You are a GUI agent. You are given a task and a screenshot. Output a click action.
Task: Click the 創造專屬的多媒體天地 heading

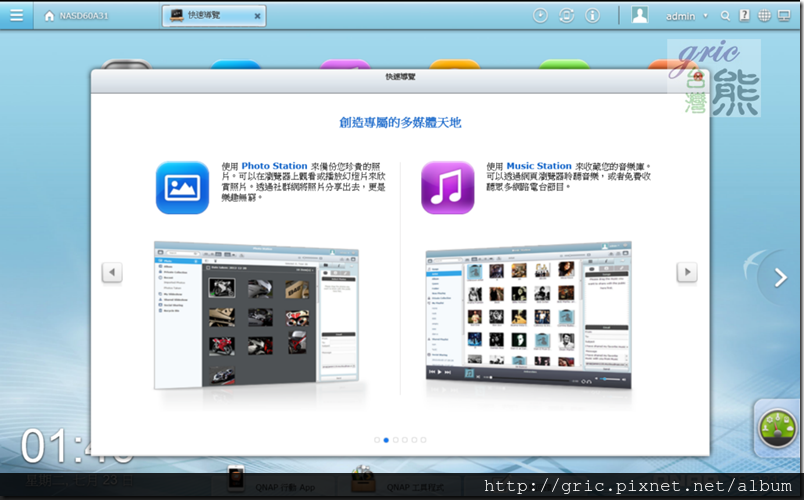tap(400, 123)
